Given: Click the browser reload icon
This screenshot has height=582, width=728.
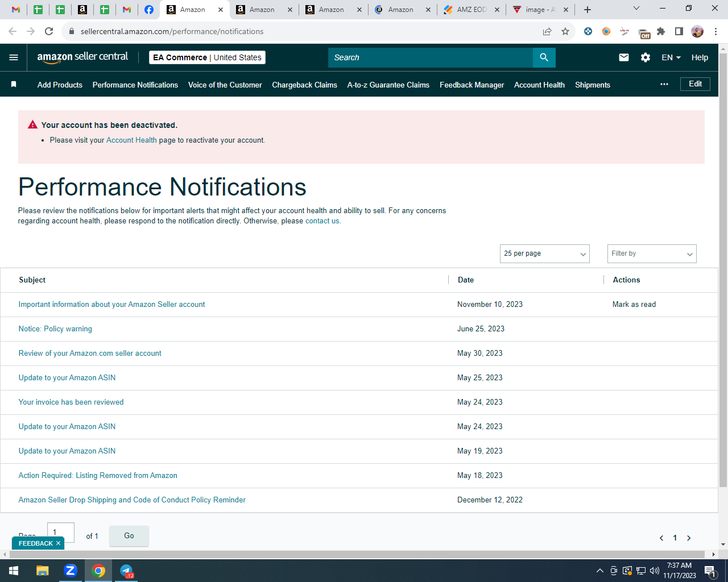Looking at the screenshot, I should pyautogui.click(x=49, y=31).
